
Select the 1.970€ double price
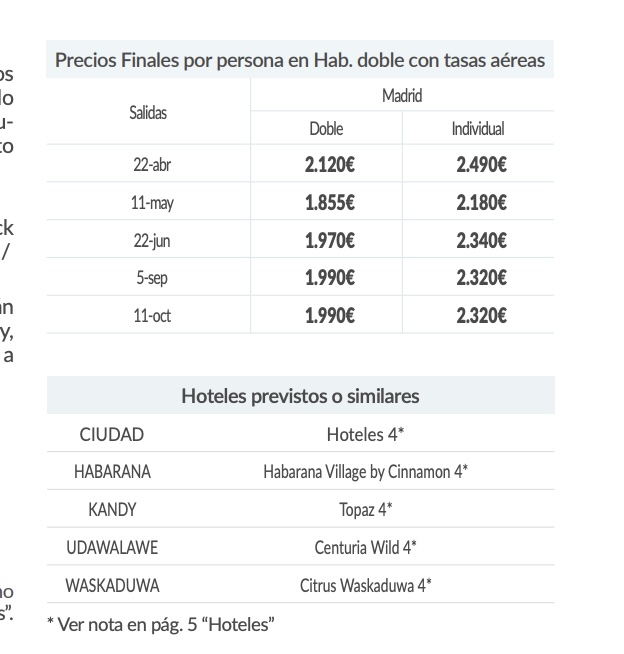click(x=329, y=240)
